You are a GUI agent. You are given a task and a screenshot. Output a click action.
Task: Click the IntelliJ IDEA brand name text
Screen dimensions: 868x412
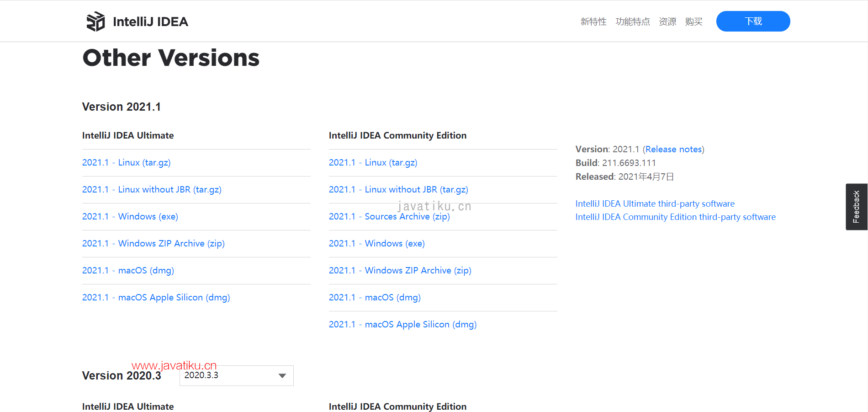click(x=150, y=22)
